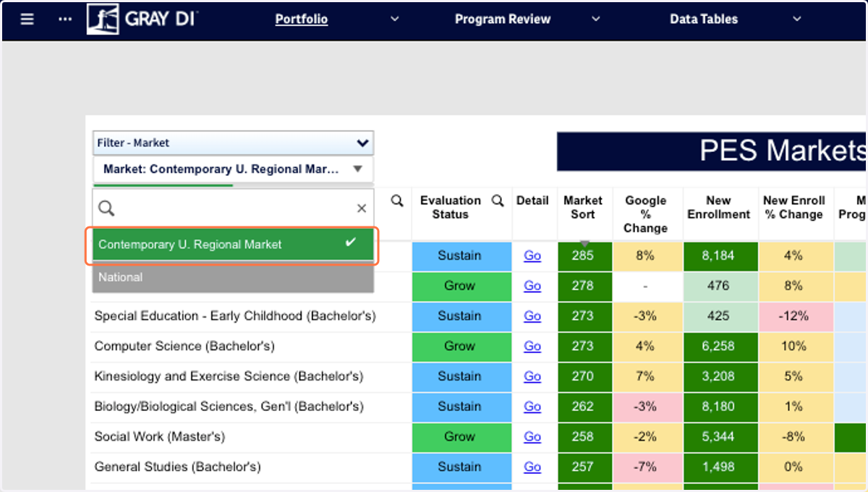Open Go link for Social Work (Master's)
The width and height of the screenshot is (868, 492).
click(x=532, y=437)
